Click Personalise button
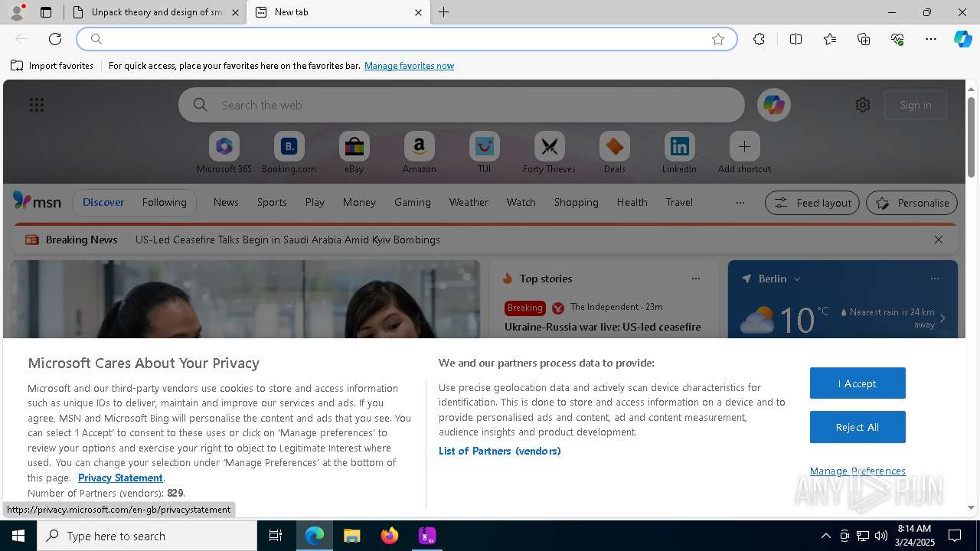The height and width of the screenshot is (551, 980). tap(912, 203)
